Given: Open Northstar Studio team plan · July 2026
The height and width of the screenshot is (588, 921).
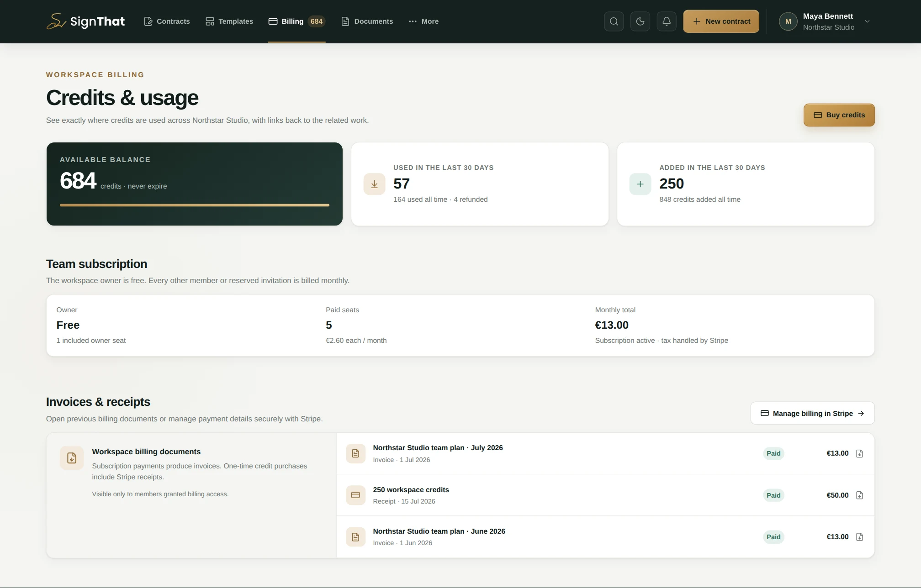Looking at the screenshot, I should point(605,453).
